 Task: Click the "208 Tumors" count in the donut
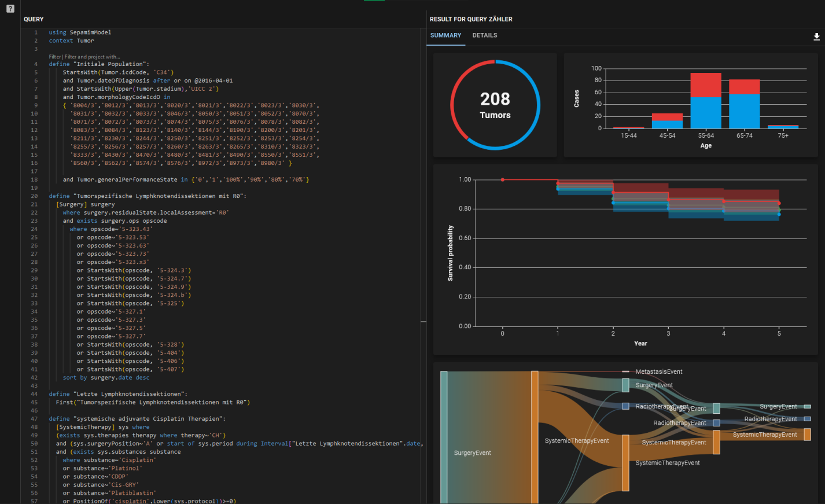(495, 105)
